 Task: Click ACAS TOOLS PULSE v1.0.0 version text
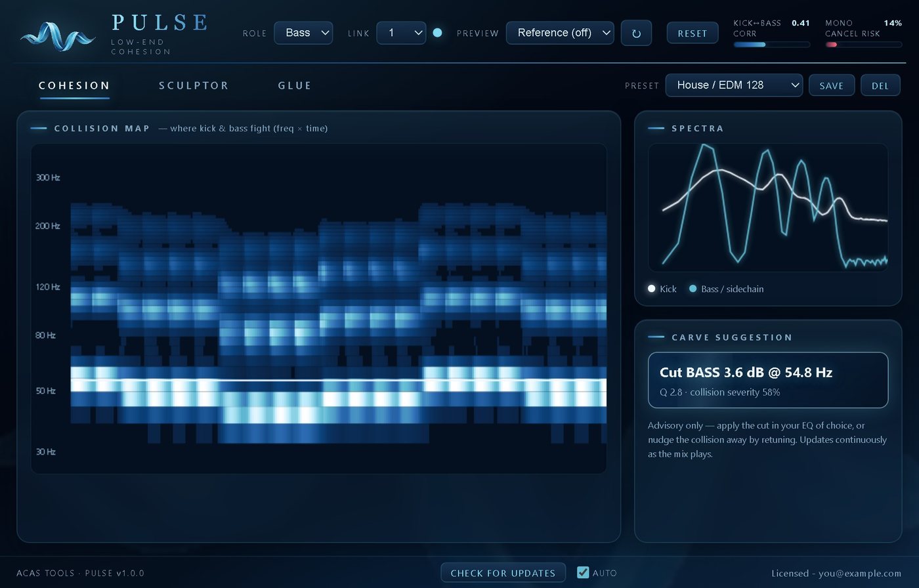[81, 573]
